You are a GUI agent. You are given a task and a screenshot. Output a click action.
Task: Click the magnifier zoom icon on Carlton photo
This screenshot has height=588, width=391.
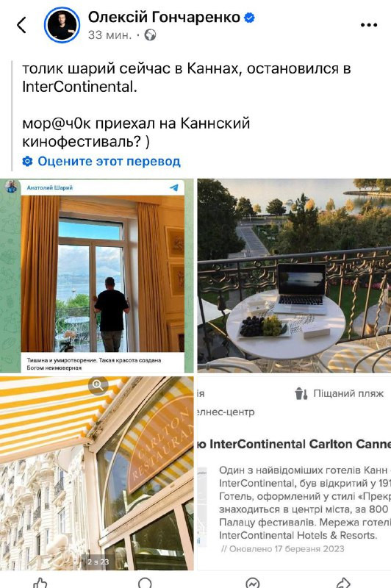pos(98,385)
